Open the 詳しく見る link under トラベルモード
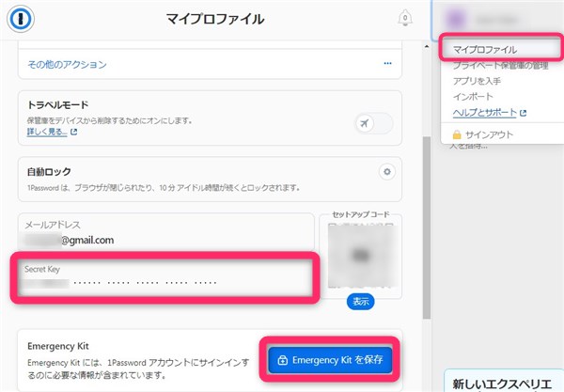 [x=47, y=132]
